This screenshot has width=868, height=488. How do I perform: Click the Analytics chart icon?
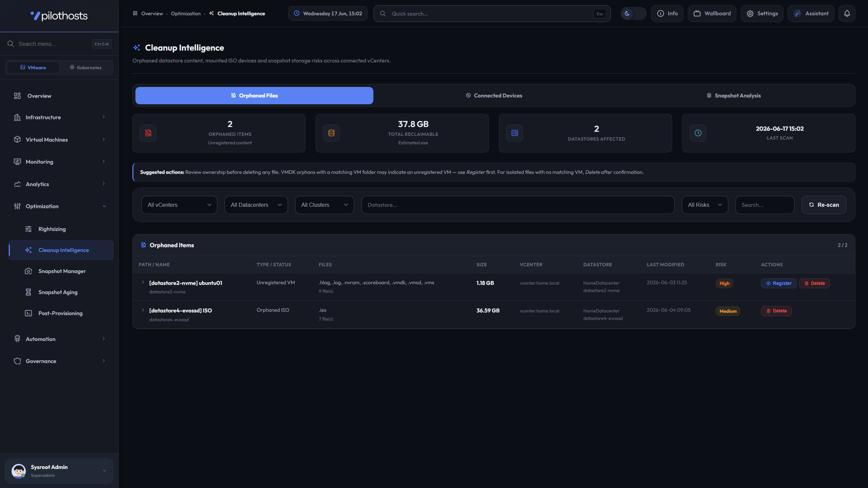[17, 184]
